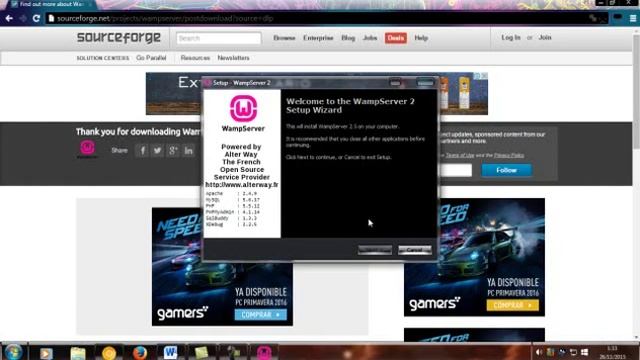
Task: Open the Blog menu item
Action: (x=348, y=38)
